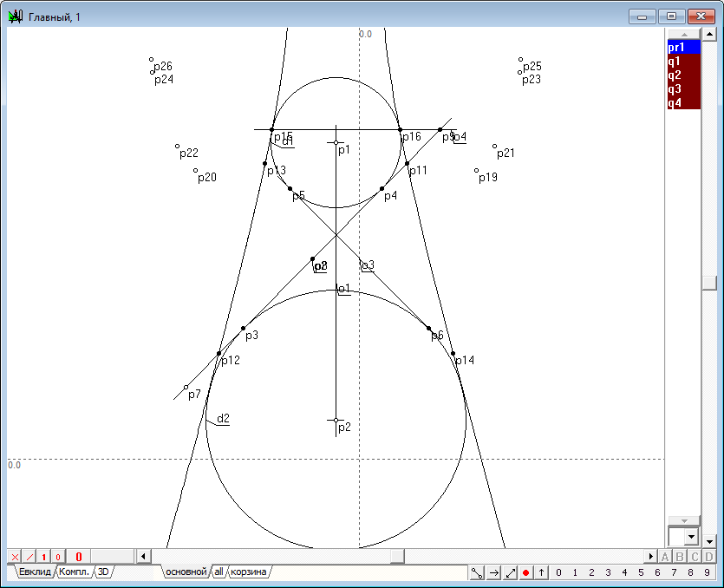The width and height of the screenshot is (724, 588).
Task: Click horizontal scrollbar right arrow
Action: tap(650, 556)
